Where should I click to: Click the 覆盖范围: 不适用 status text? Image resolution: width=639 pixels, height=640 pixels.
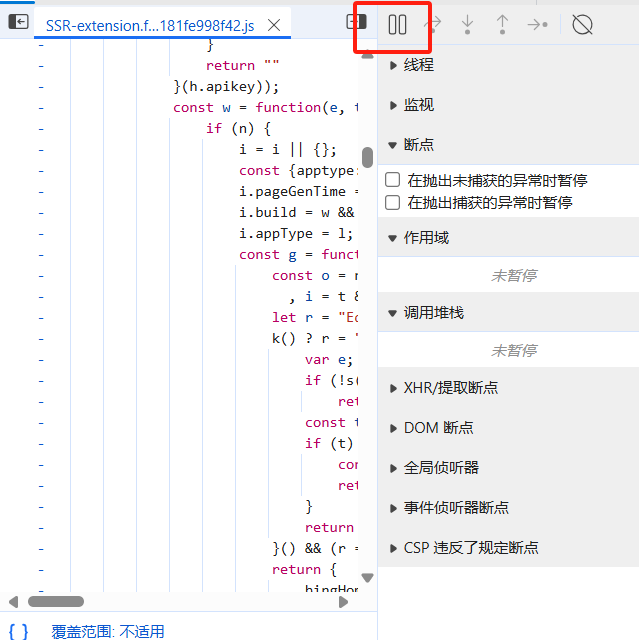point(108,631)
